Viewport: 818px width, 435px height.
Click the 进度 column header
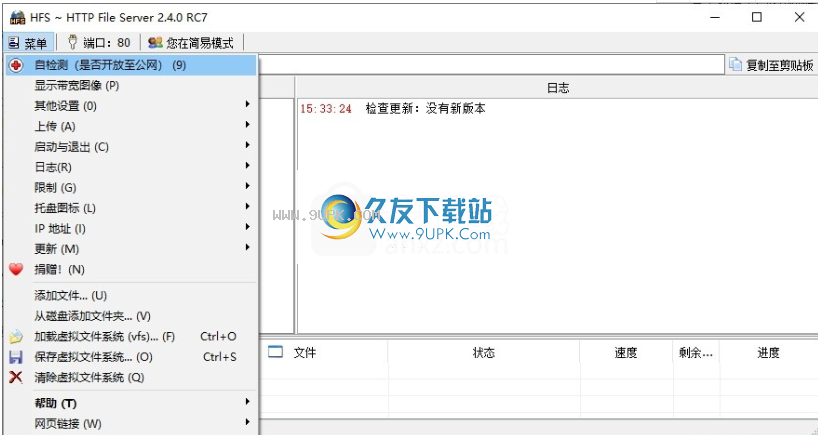pos(768,353)
